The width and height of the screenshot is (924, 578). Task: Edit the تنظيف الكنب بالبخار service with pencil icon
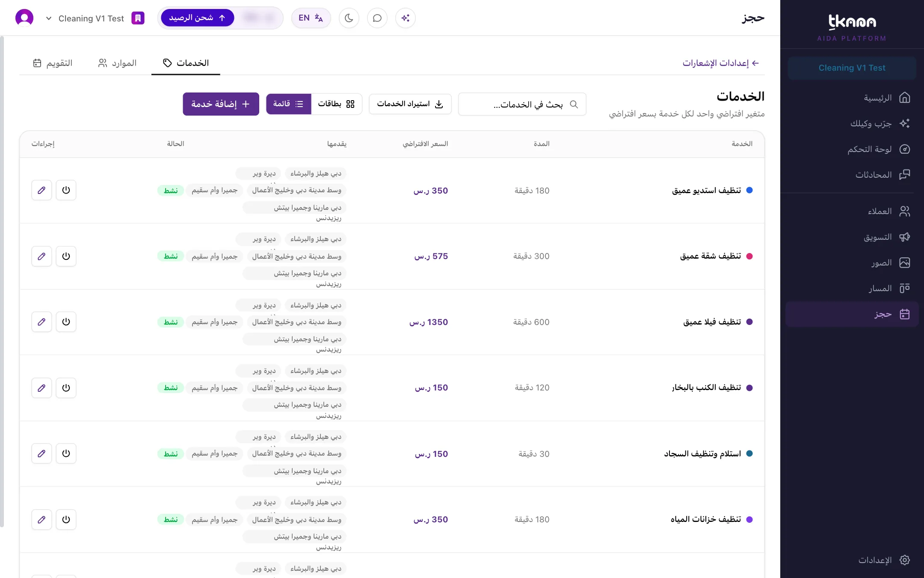[41, 388]
